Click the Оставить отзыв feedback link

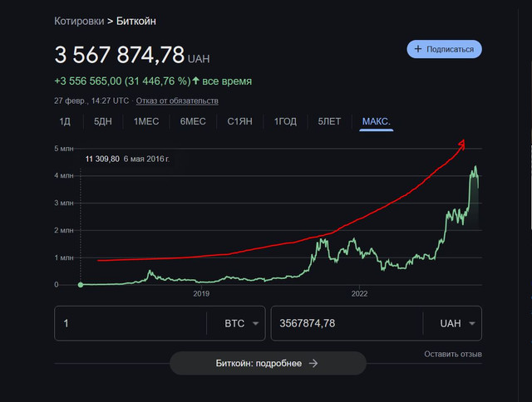pos(453,354)
